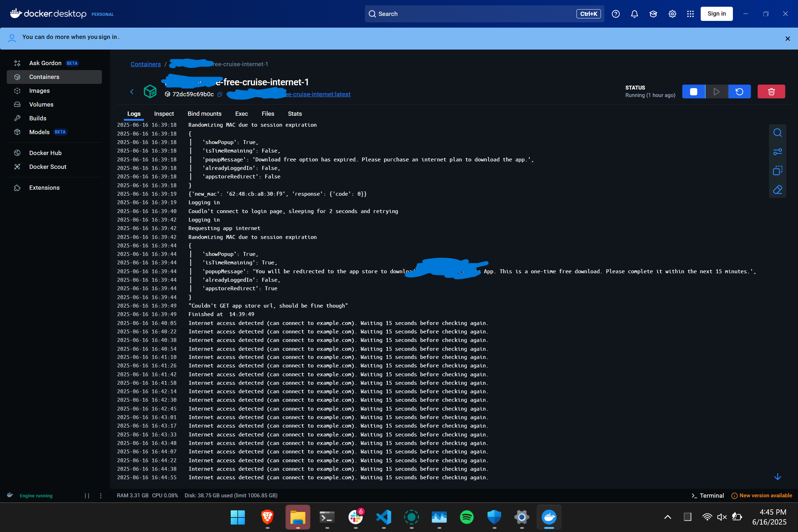This screenshot has width=798, height=532.
Task: Open log display settings
Action: click(x=777, y=152)
